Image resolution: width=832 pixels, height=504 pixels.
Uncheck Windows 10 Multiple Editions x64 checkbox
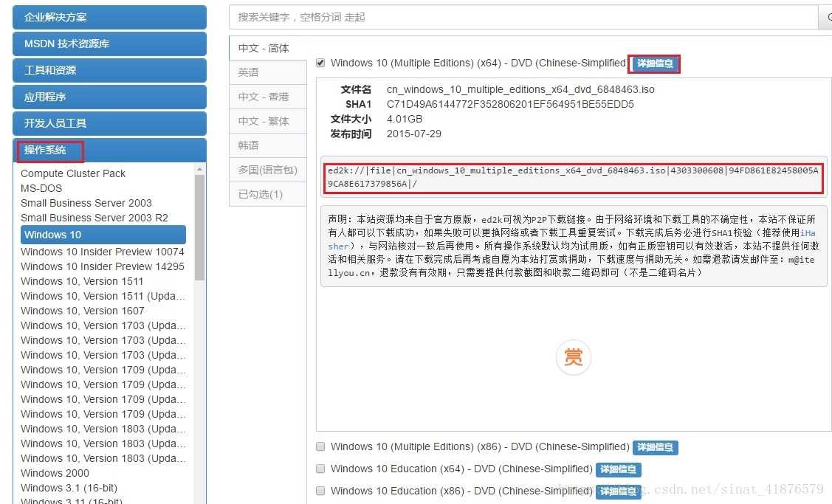(320, 63)
